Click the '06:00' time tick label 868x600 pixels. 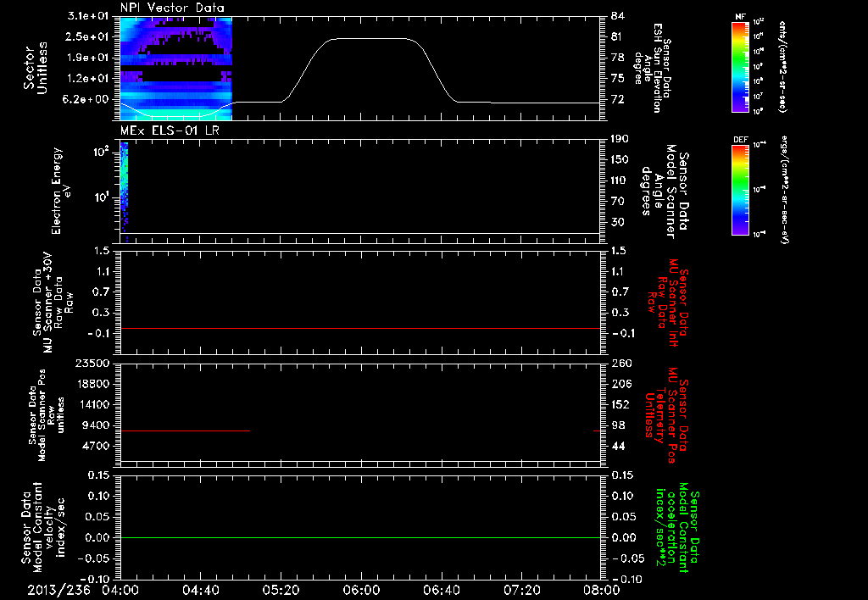pyautogui.click(x=361, y=590)
